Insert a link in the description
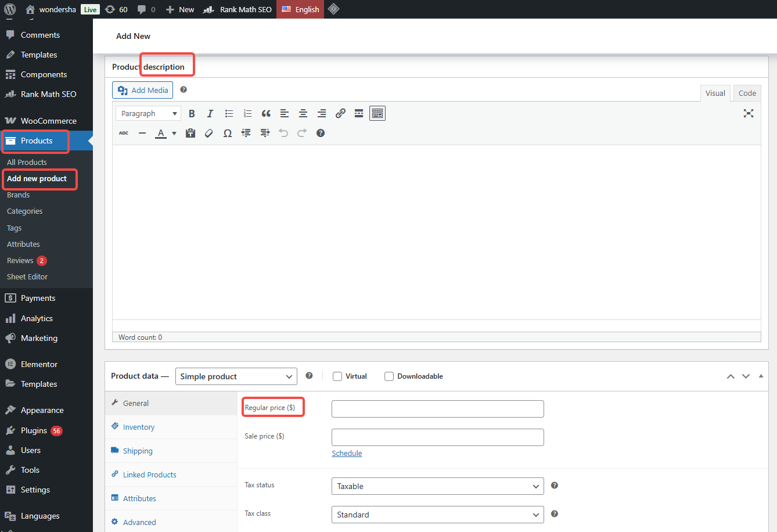 click(340, 113)
